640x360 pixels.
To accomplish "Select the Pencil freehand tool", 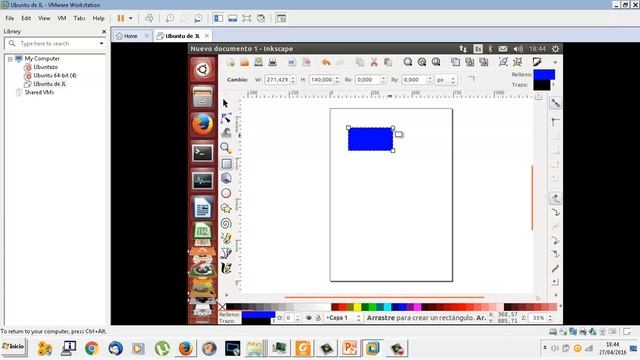I will (226, 238).
